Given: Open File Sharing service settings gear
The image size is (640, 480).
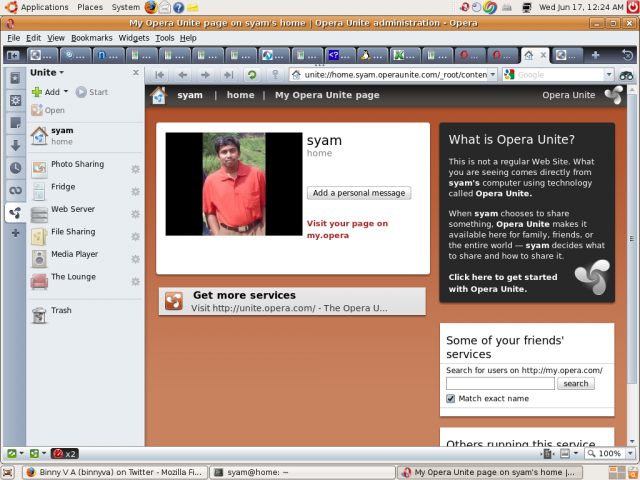Looking at the screenshot, I should point(136,236).
